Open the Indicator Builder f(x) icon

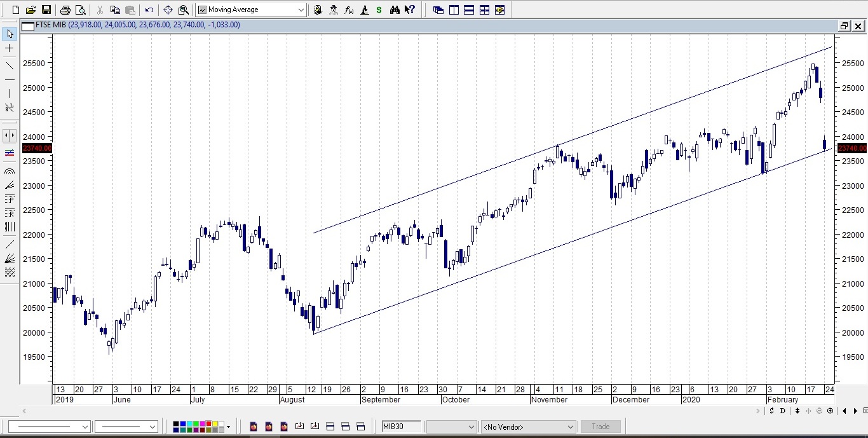349,10
